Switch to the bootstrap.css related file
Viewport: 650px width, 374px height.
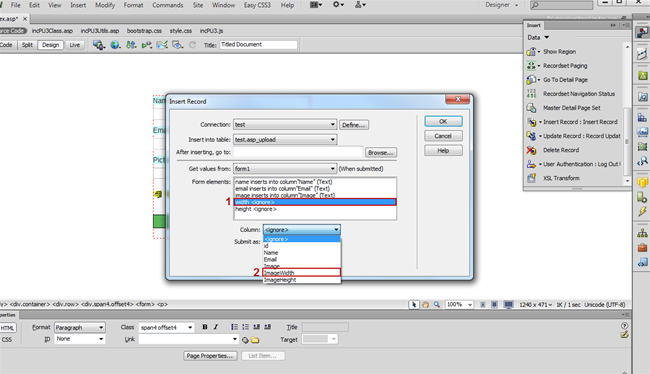(144, 31)
